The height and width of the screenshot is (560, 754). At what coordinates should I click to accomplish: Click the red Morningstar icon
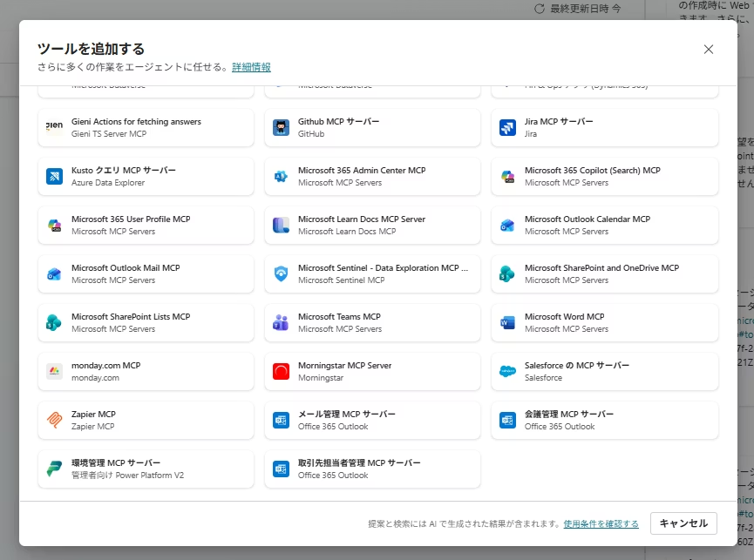[x=281, y=371]
